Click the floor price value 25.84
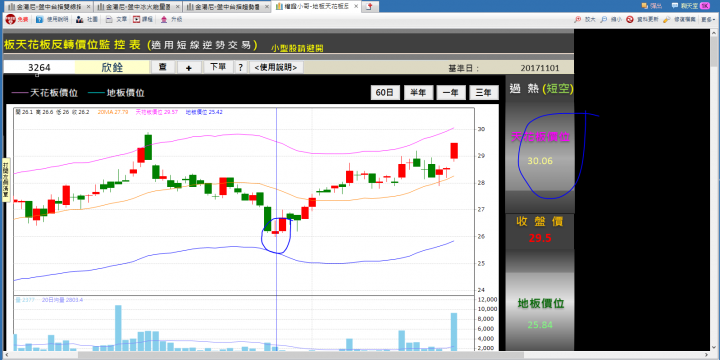This screenshot has width=720, height=360. click(540, 325)
